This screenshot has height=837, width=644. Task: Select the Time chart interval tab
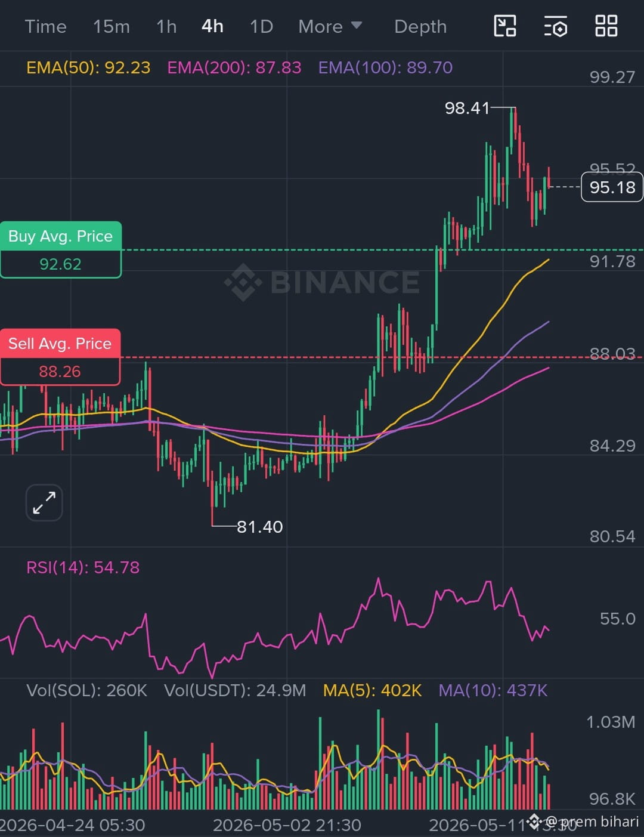[45, 26]
